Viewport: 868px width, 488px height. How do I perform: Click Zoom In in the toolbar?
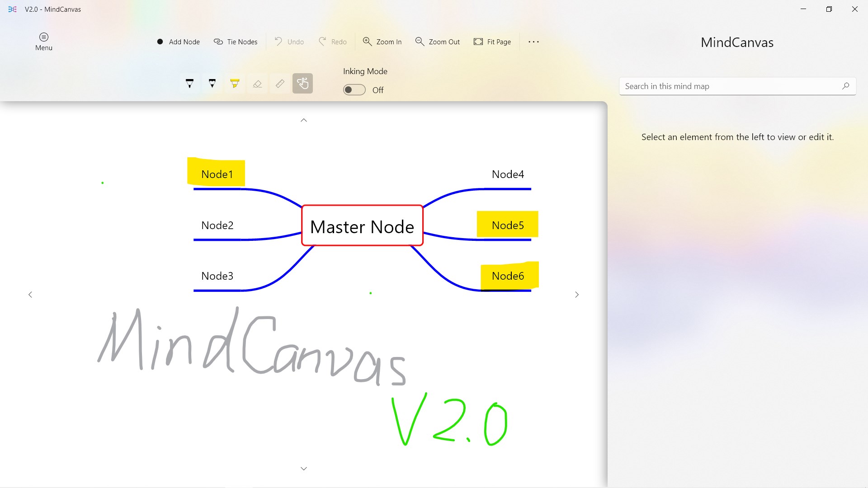pos(382,42)
